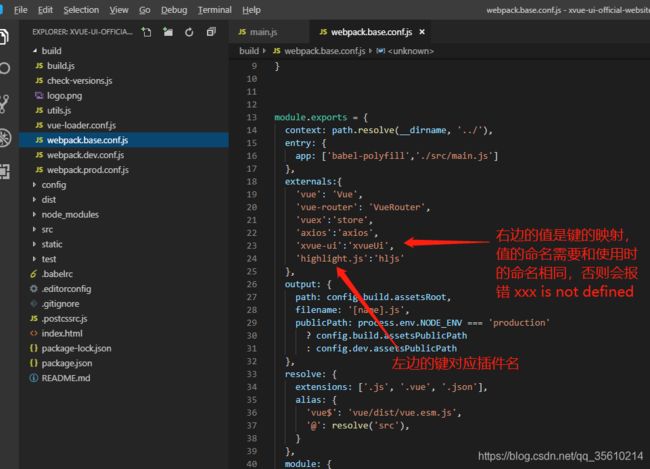Open the Selection menu
The width and height of the screenshot is (650, 469).
pos(81,10)
